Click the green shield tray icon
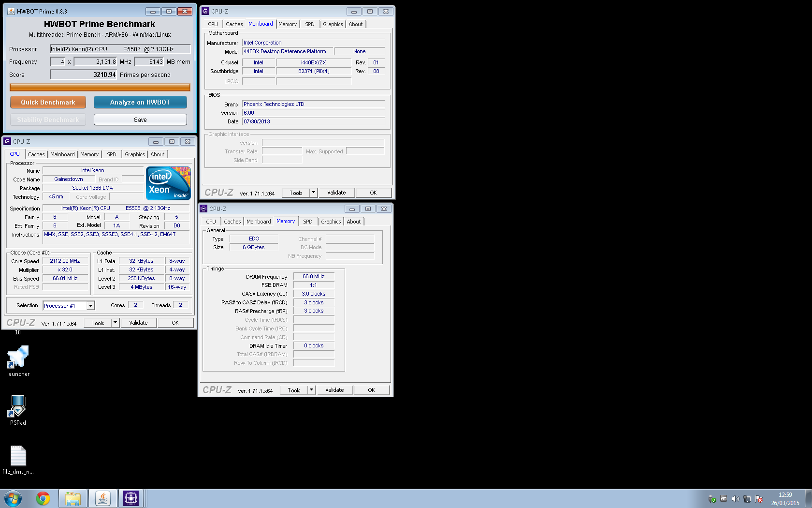 pyautogui.click(x=712, y=499)
